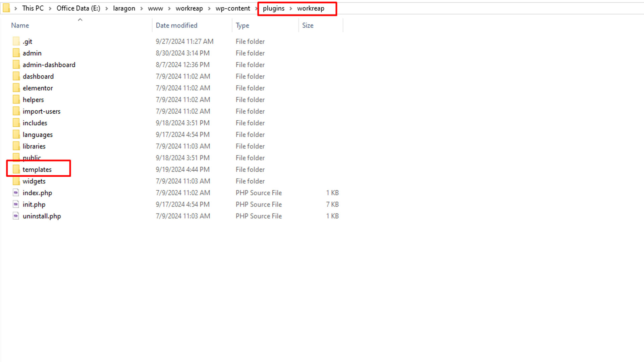Select the languages folder name

click(x=38, y=135)
